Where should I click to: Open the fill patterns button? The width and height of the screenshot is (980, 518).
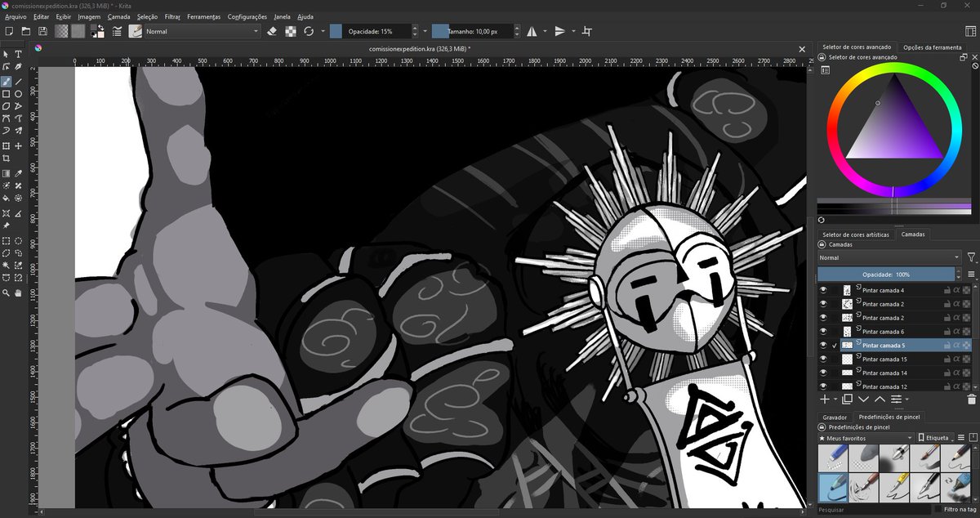(78, 31)
